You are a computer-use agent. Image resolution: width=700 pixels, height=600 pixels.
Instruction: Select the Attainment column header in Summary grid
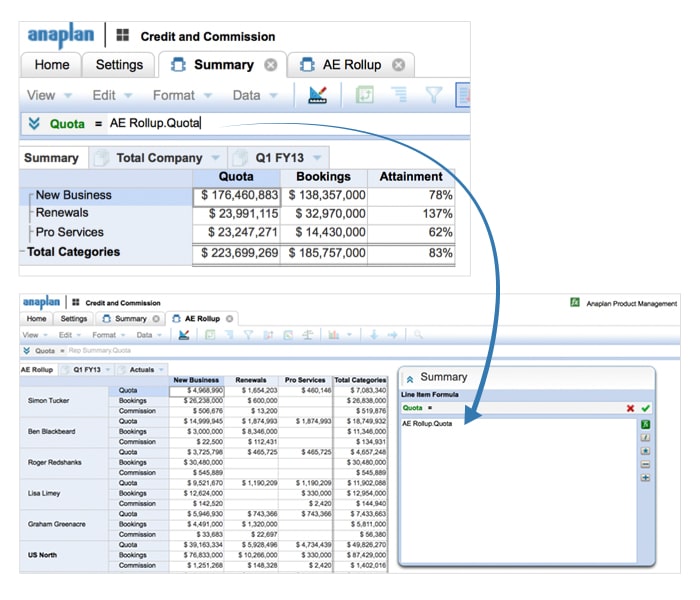point(411,177)
